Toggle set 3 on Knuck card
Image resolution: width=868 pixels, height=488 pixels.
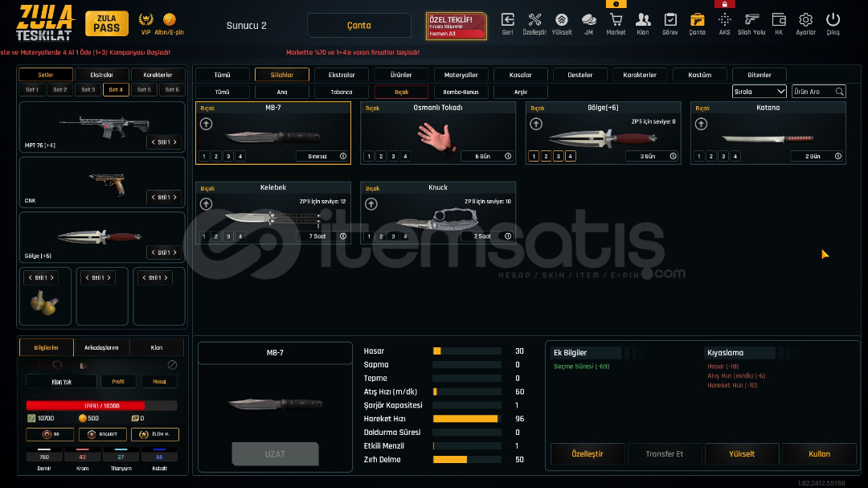[393, 236]
